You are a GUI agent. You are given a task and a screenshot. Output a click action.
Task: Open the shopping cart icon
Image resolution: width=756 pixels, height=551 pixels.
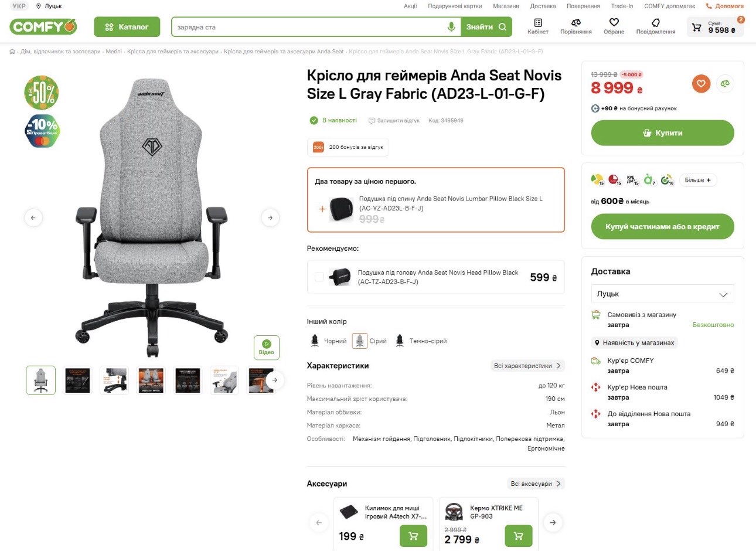click(x=696, y=27)
